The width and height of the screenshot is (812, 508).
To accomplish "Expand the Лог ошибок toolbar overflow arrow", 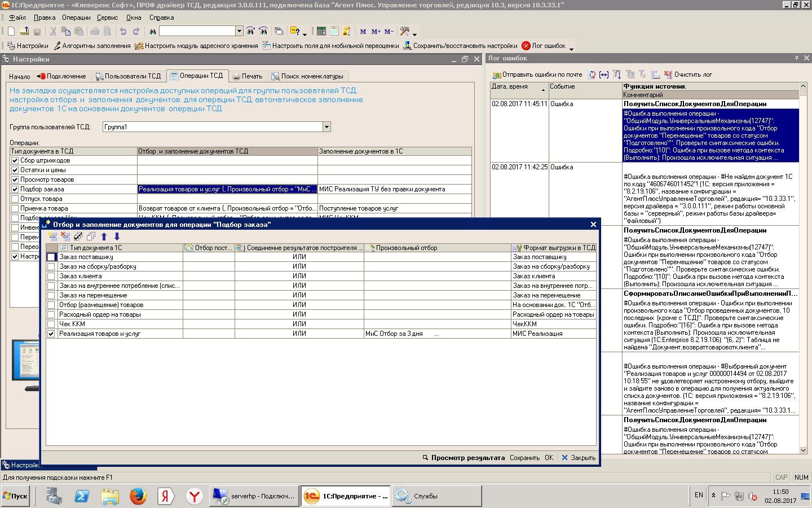I will coord(571,49).
